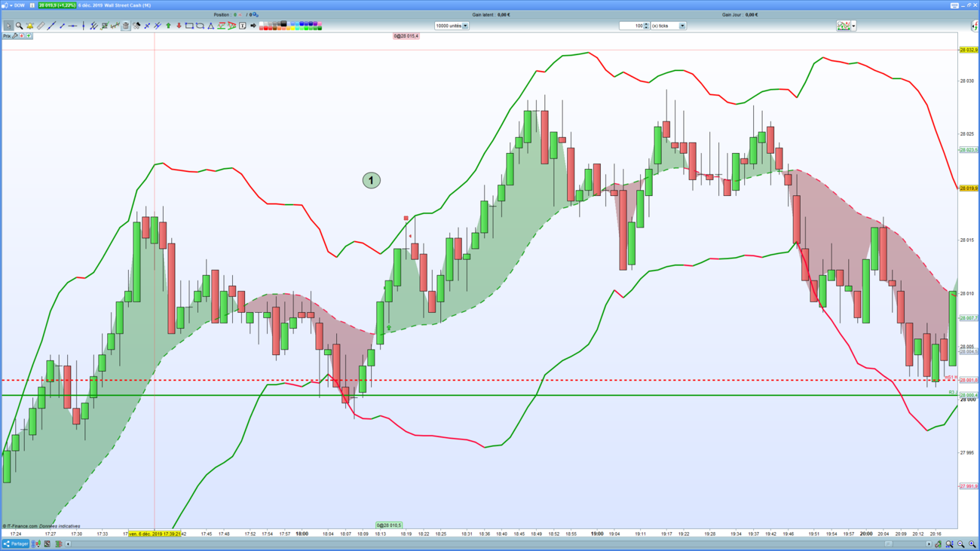This screenshot has height=551, width=980.
Task: Select the arrow cursor tool
Action: click(8, 26)
